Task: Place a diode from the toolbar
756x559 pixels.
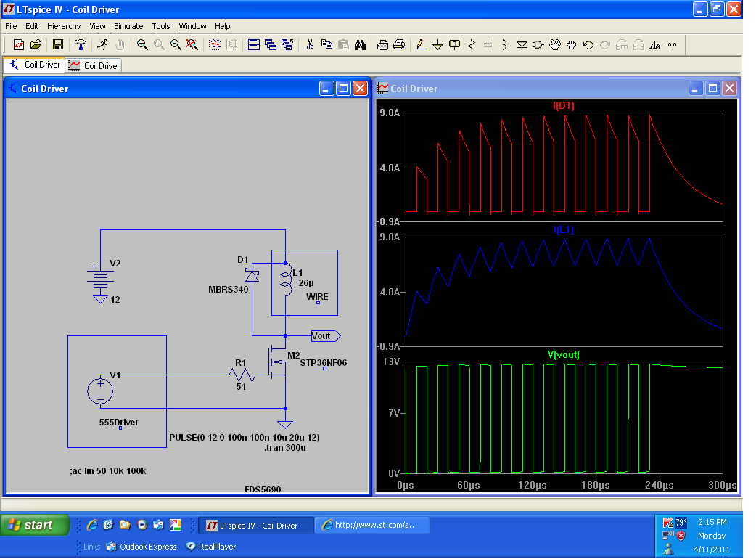Action: pos(521,45)
